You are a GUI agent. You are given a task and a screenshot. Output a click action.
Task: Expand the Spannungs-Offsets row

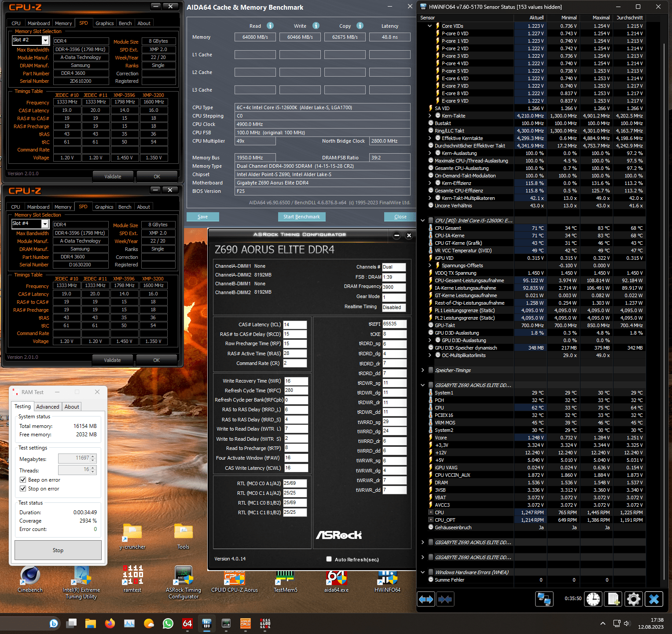(430, 265)
